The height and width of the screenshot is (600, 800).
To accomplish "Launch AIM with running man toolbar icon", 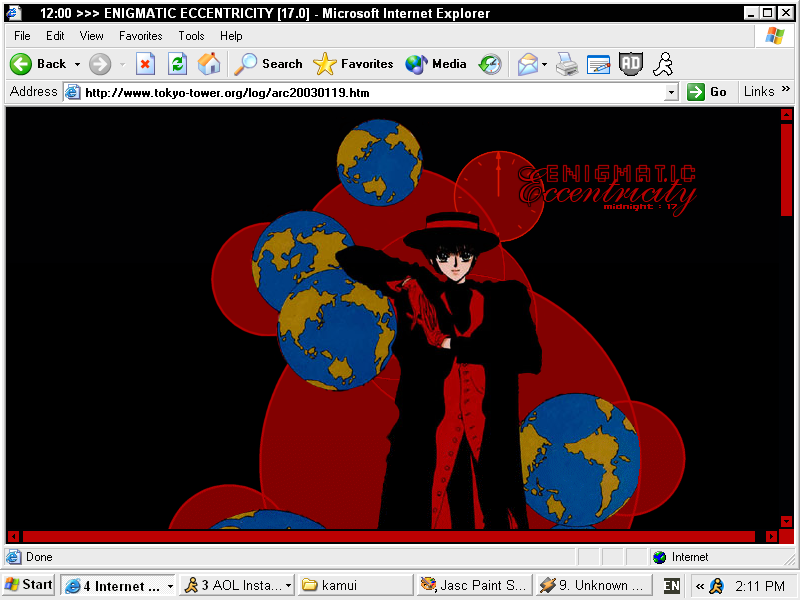I will point(663,64).
